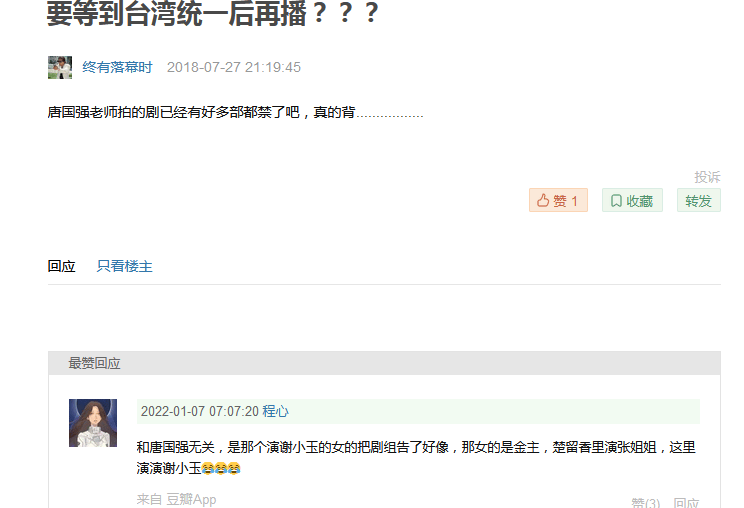Open commenter profile link 程心
The image size is (744, 508).
coord(275,411)
